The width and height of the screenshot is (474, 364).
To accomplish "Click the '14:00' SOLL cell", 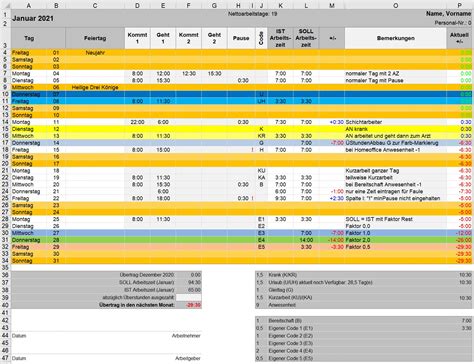I will 306,240.
